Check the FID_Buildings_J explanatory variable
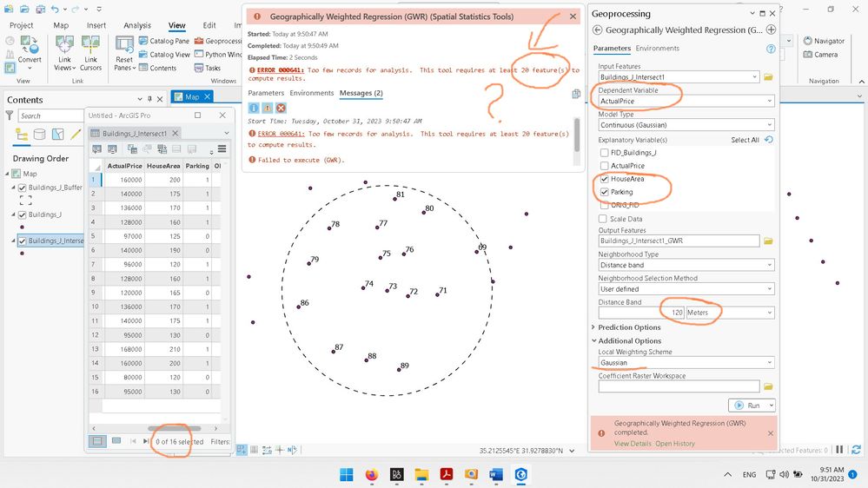 605,153
